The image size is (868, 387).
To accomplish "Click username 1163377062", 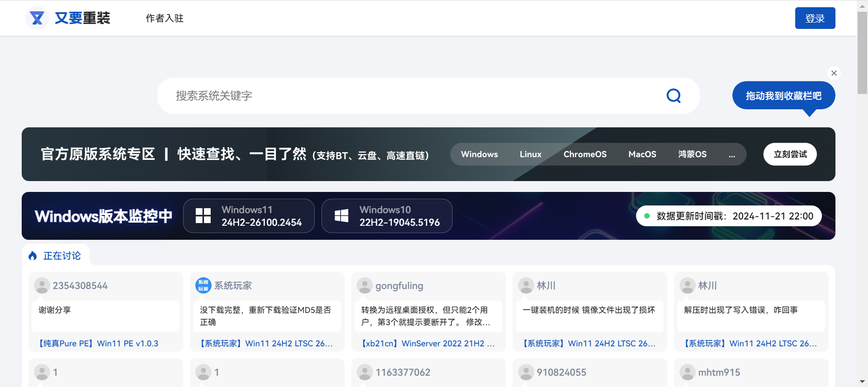I will click(403, 373).
